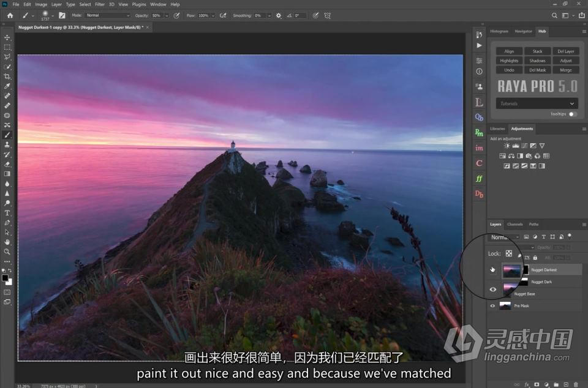Open the brush settings gear icon
Screen dimensions: 588x388
pos(279,16)
